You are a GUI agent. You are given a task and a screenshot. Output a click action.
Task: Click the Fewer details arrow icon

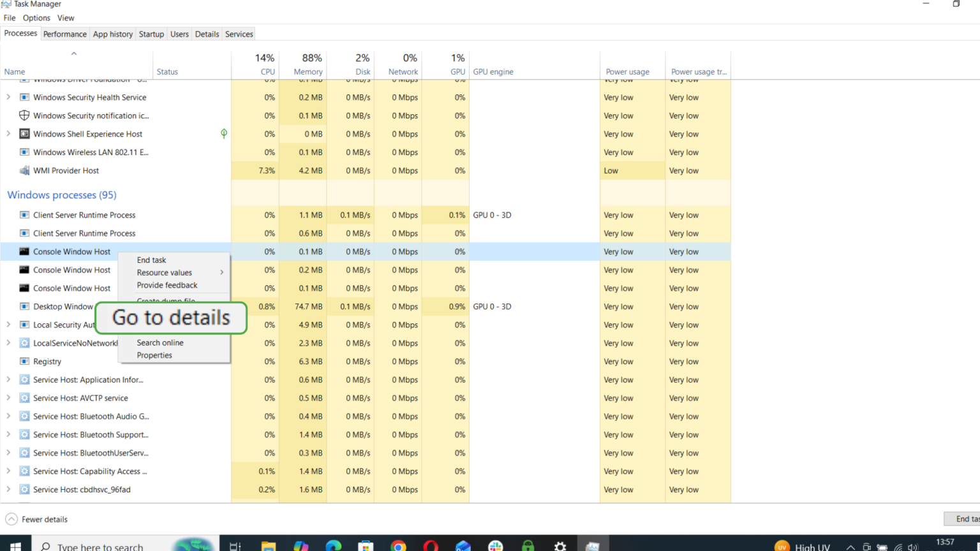[x=11, y=519]
